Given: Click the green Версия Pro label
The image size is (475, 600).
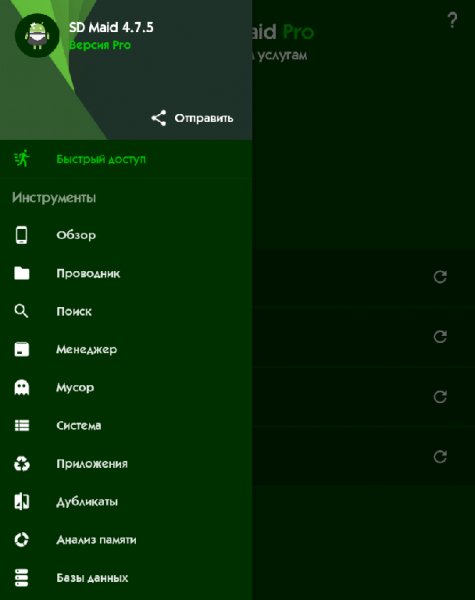Looking at the screenshot, I should [x=100, y=45].
